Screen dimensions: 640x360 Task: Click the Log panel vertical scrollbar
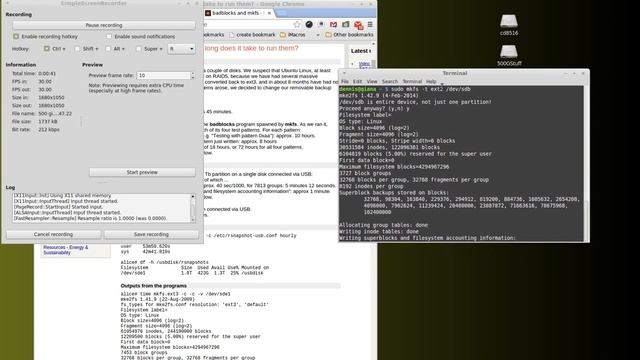[x=193, y=208]
